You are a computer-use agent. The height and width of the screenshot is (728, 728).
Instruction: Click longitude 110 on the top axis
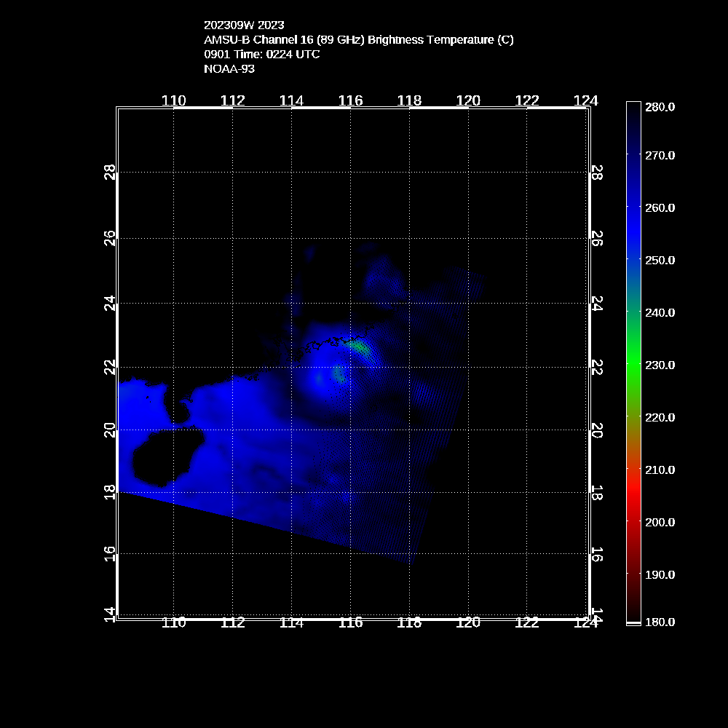pos(174,100)
